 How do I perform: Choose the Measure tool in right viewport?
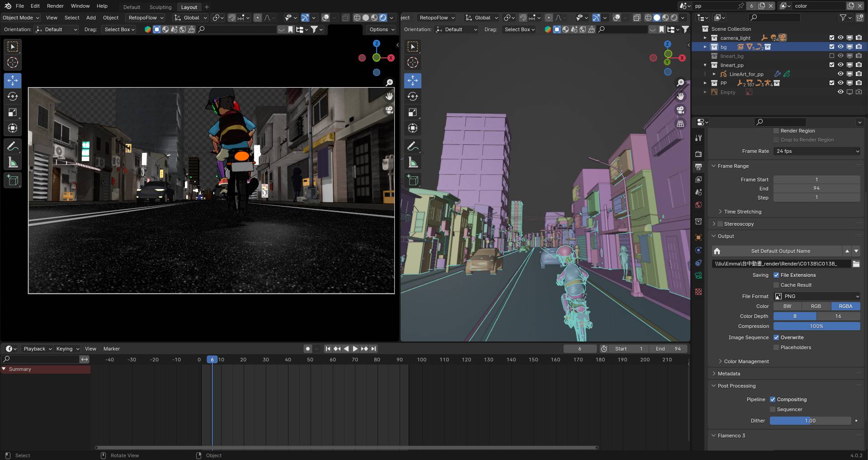tap(412, 162)
